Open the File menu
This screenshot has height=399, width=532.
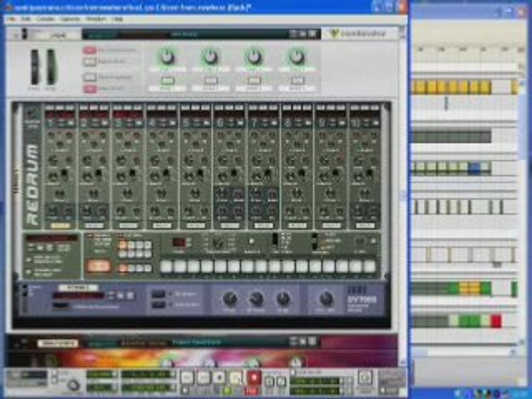(11, 19)
